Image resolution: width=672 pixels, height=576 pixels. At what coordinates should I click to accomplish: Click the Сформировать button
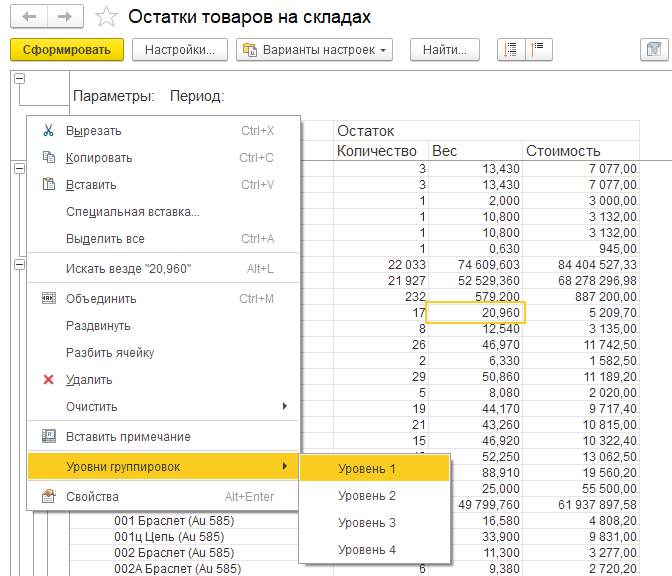click(67, 50)
